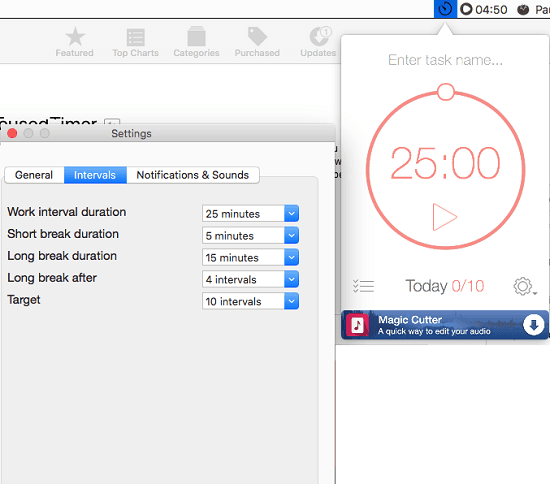
Task: Switch to the General tab
Action: (x=34, y=175)
